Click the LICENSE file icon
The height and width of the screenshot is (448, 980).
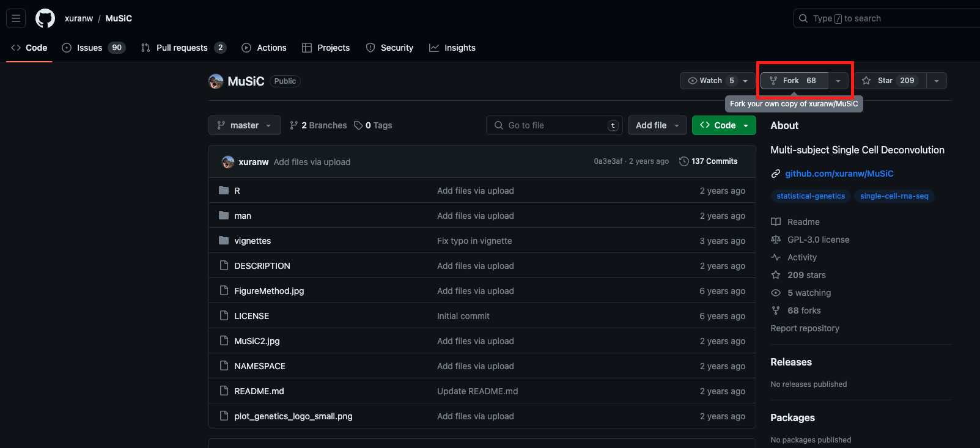coord(224,316)
